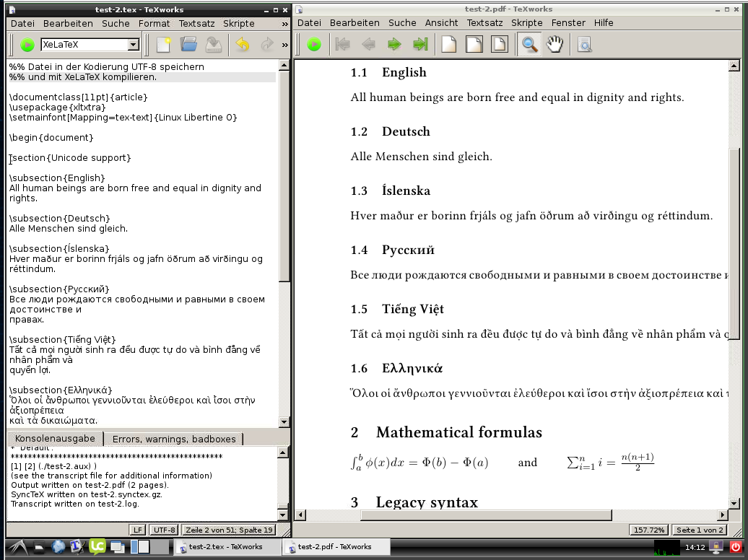The width and height of the screenshot is (748, 560).
Task: Jump to the last PDF page
Action: tap(419, 45)
